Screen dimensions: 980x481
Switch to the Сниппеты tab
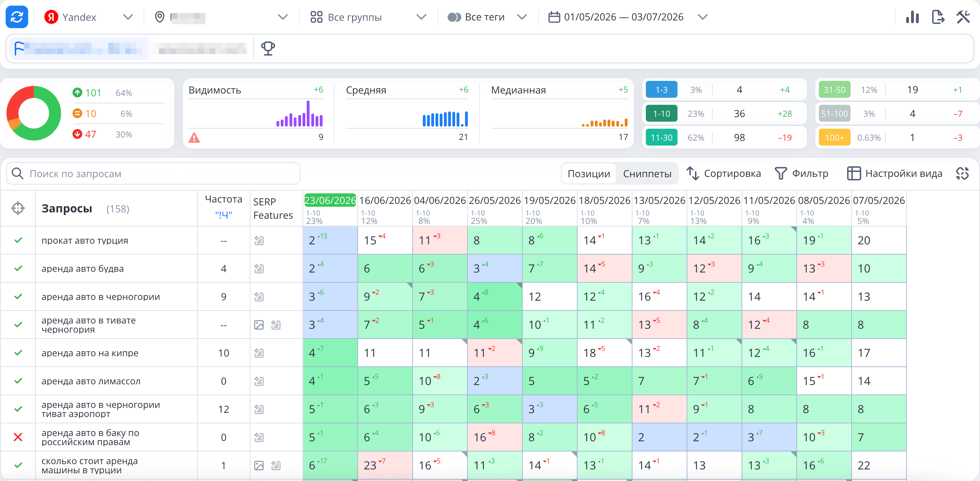coord(647,174)
